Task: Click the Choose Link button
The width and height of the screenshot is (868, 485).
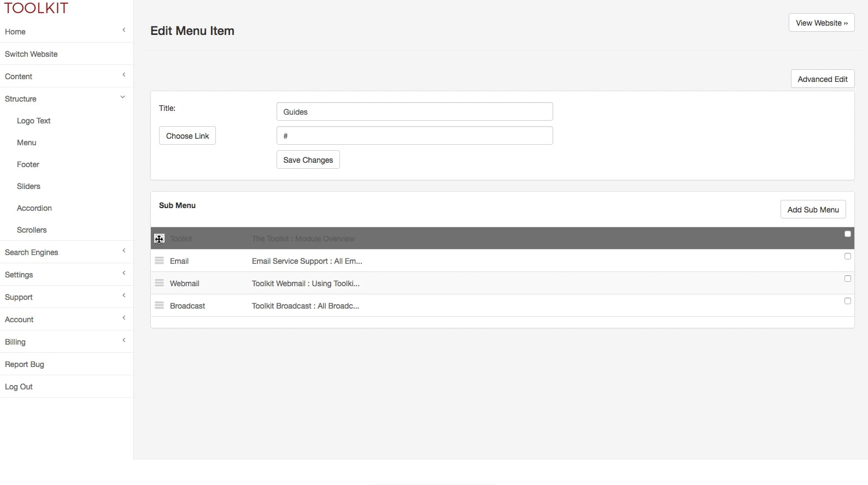Action: (187, 136)
